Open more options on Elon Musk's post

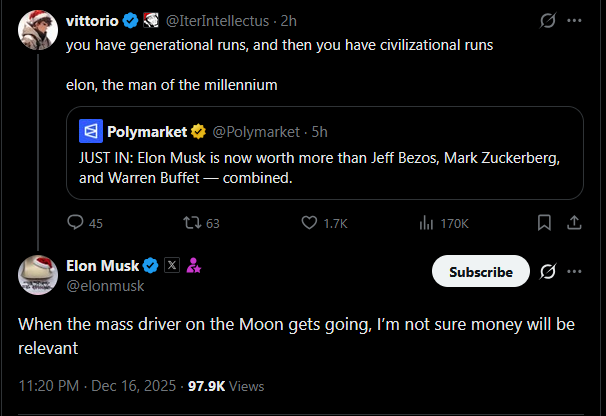point(575,271)
